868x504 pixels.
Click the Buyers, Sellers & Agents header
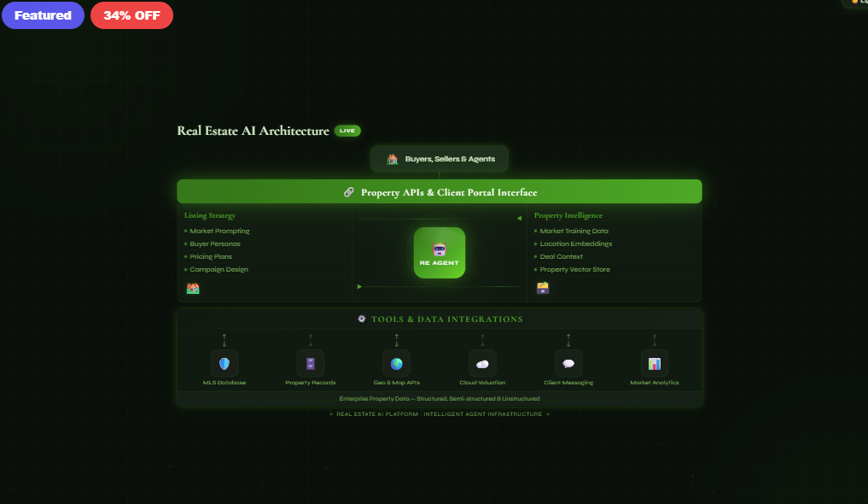click(x=439, y=159)
